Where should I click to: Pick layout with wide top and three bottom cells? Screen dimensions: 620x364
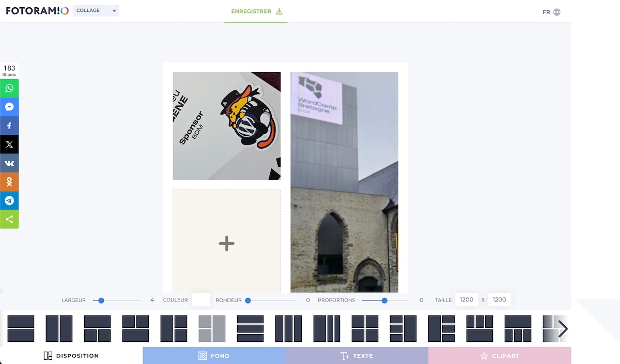click(518, 328)
